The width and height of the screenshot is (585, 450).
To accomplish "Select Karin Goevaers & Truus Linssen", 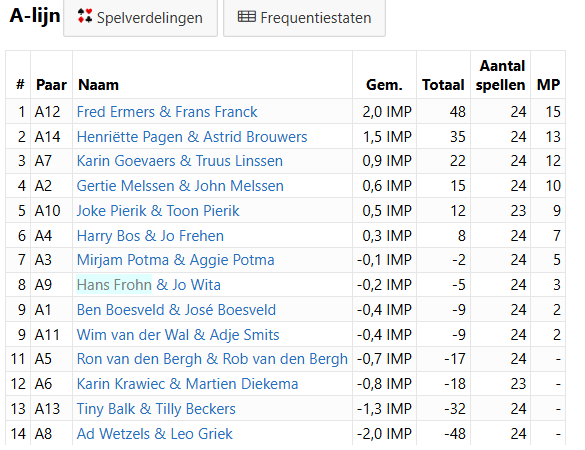I will [x=179, y=161].
